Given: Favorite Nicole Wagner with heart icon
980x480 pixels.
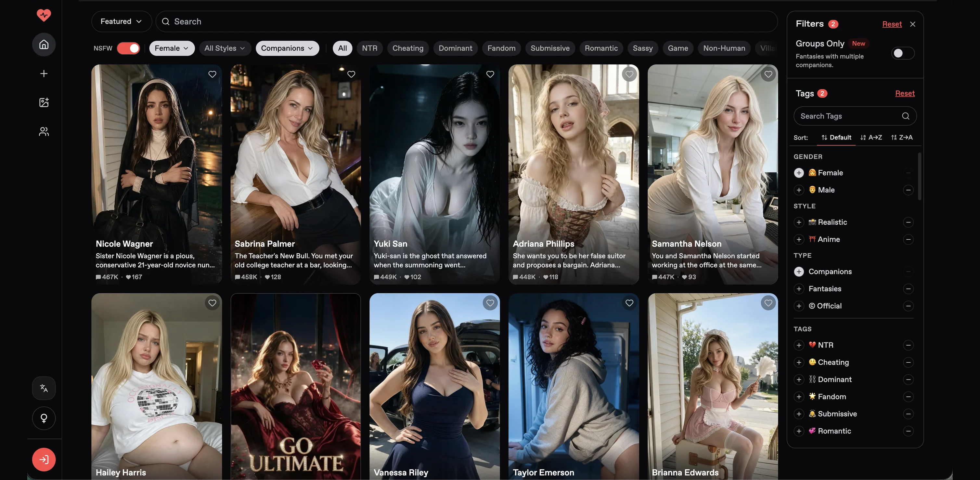Looking at the screenshot, I should coord(212,74).
